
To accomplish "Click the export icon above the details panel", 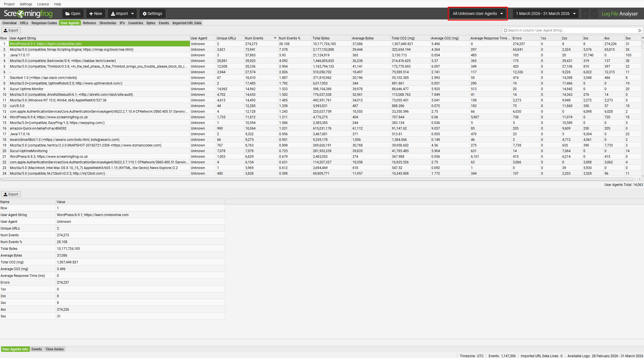I will pos(6,194).
